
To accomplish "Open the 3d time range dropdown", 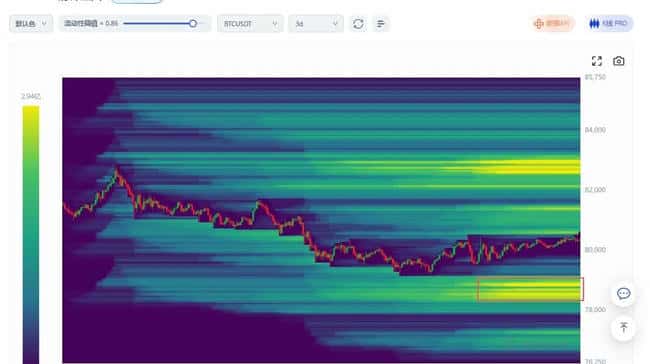I will (x=316, y=24).
